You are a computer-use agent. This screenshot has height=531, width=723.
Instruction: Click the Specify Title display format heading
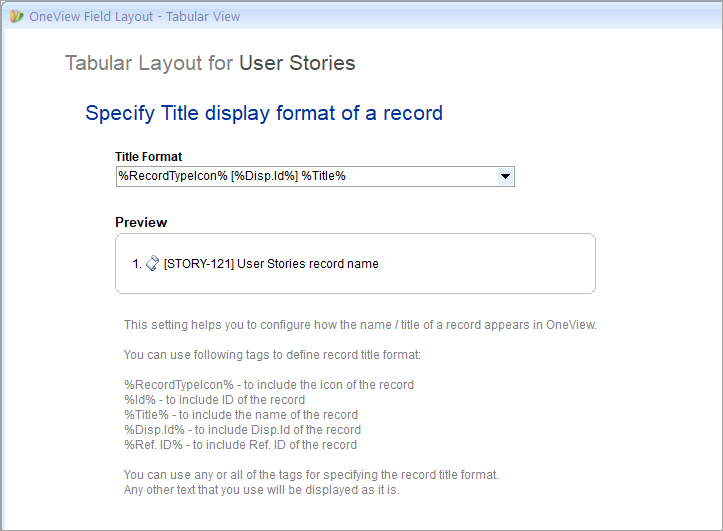click(x=264, y=113)
